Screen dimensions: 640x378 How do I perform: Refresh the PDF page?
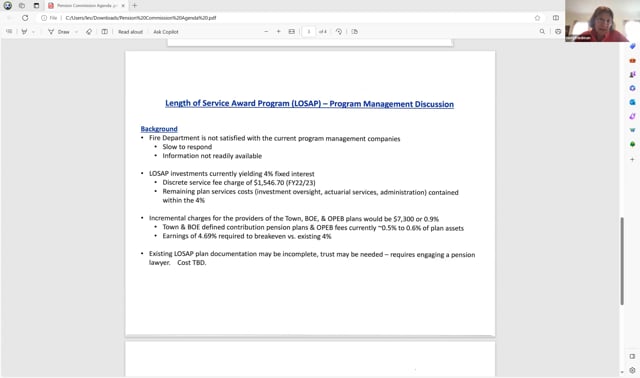coord(25,18)
